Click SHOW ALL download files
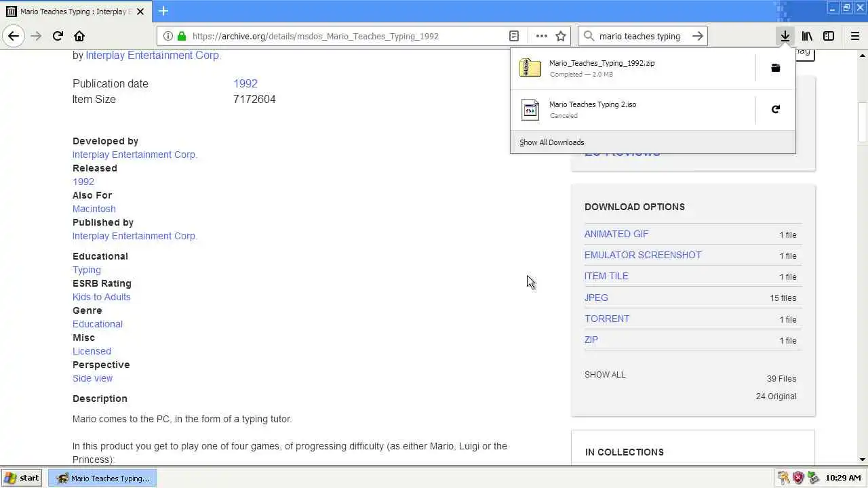868x488 pixels. point(605,374)
